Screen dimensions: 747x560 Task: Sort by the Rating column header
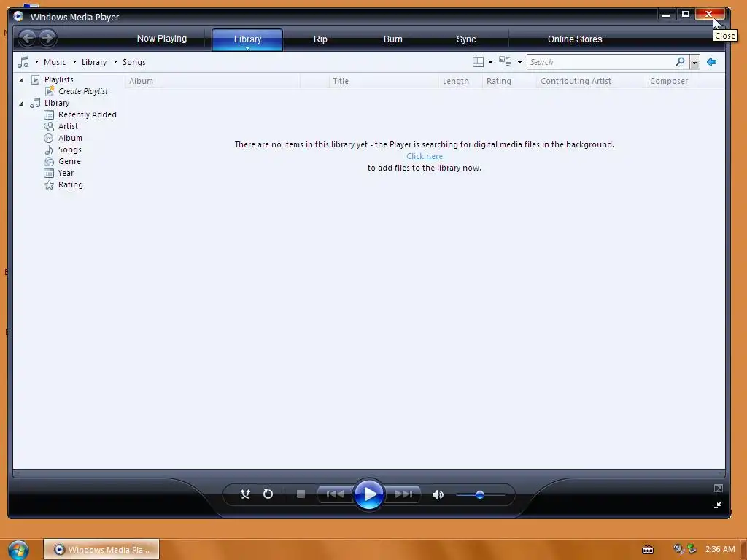(x=509, y=81)
